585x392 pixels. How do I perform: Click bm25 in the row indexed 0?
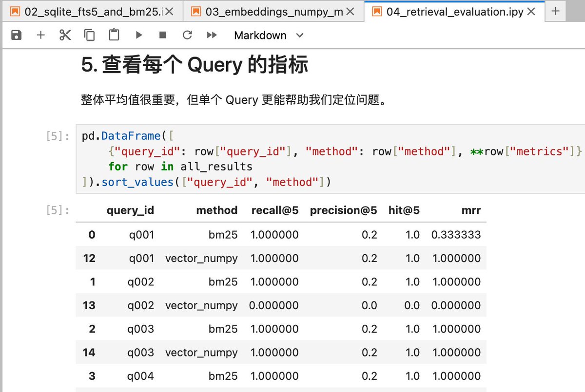coord(223,235)
